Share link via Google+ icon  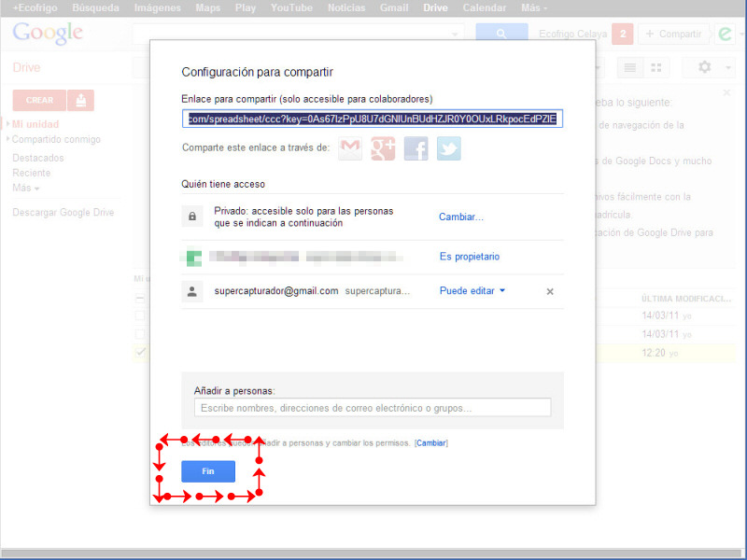[x=383, y=148]
